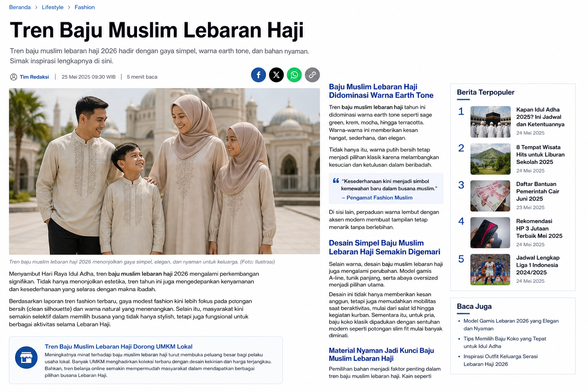Click rank number 5 in Berita Terpopuler

pos(461,259)
